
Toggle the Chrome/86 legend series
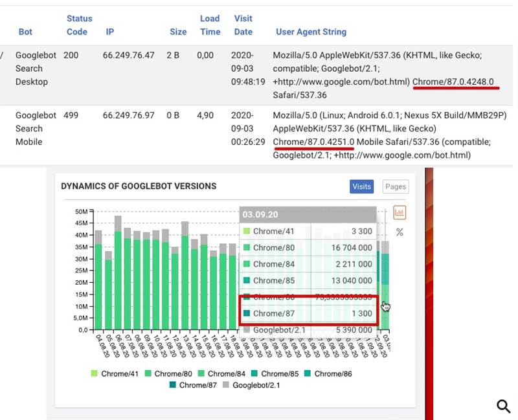click(328, 374)
